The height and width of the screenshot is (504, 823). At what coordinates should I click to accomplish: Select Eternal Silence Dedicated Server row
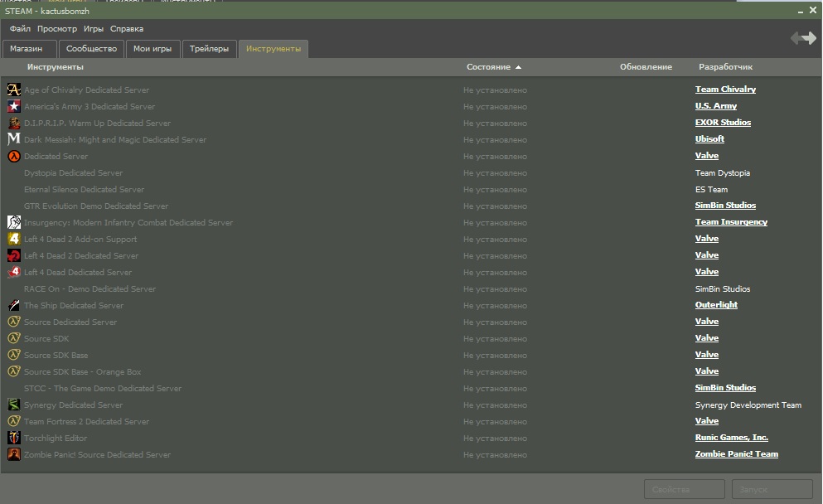(84, 190)
